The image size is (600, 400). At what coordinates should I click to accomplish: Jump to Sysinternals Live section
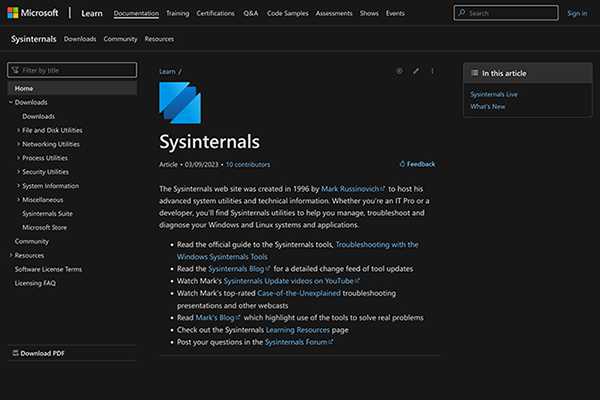click(x=494, y=94)
